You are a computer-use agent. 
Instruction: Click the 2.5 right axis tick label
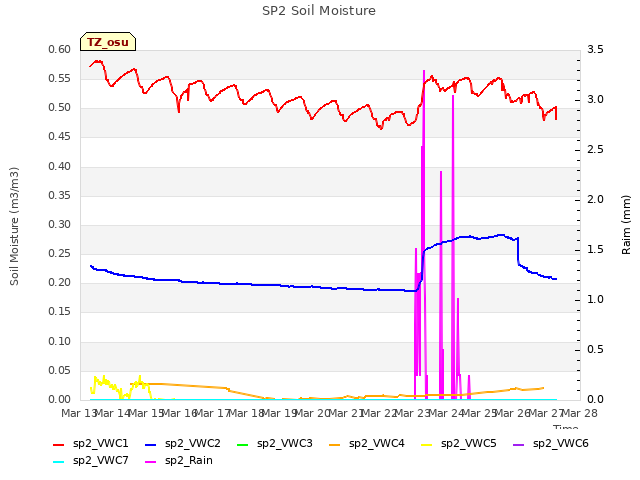click(x=596, y=149)
